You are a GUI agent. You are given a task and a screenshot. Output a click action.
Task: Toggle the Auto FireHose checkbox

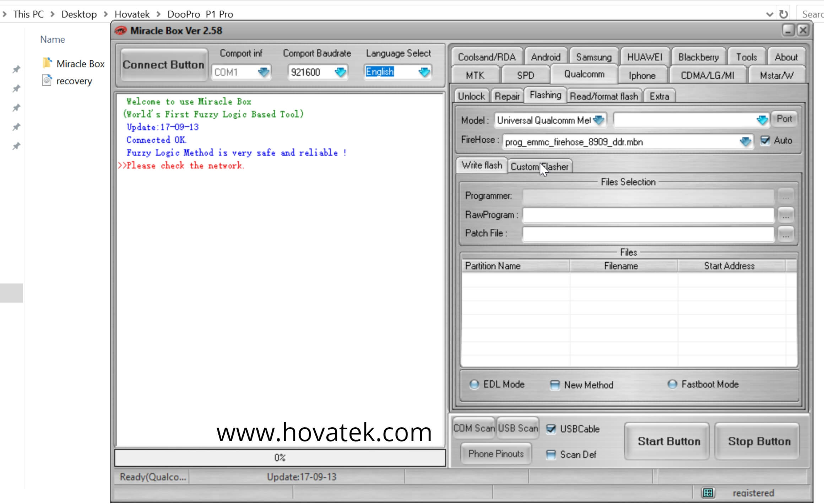point(765,140)
